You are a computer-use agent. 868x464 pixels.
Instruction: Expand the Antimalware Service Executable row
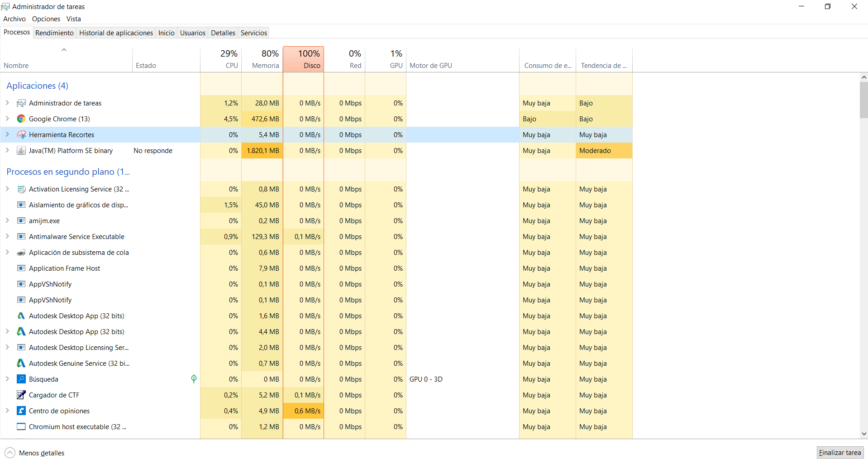tap(7, 237)
